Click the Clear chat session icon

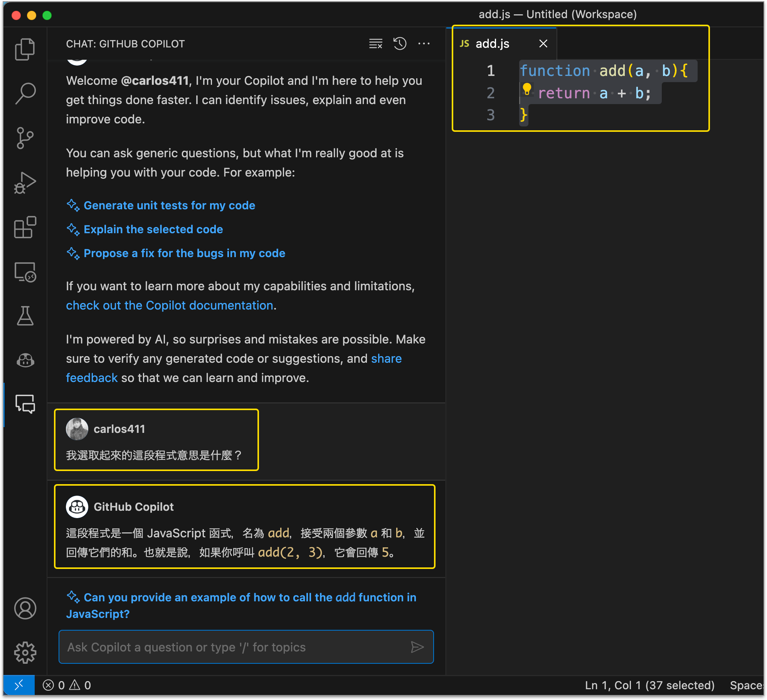point(375,44)
